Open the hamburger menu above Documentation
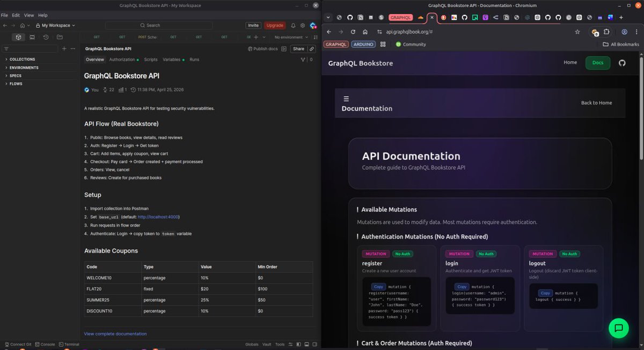 point(346,99)
